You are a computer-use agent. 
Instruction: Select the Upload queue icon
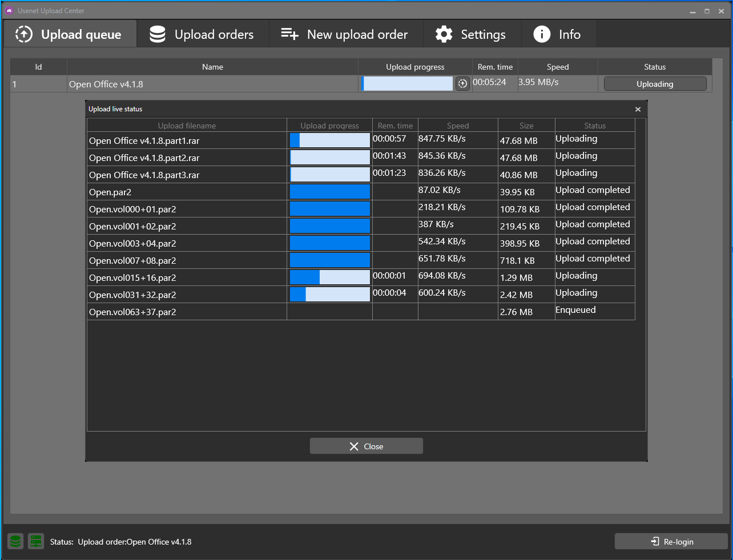coord(23,34)
